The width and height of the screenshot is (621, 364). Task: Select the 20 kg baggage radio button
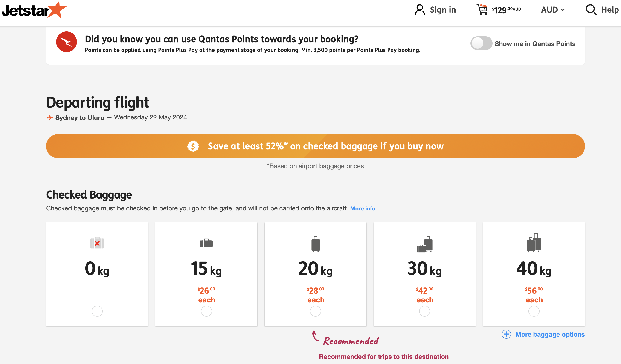315,311
